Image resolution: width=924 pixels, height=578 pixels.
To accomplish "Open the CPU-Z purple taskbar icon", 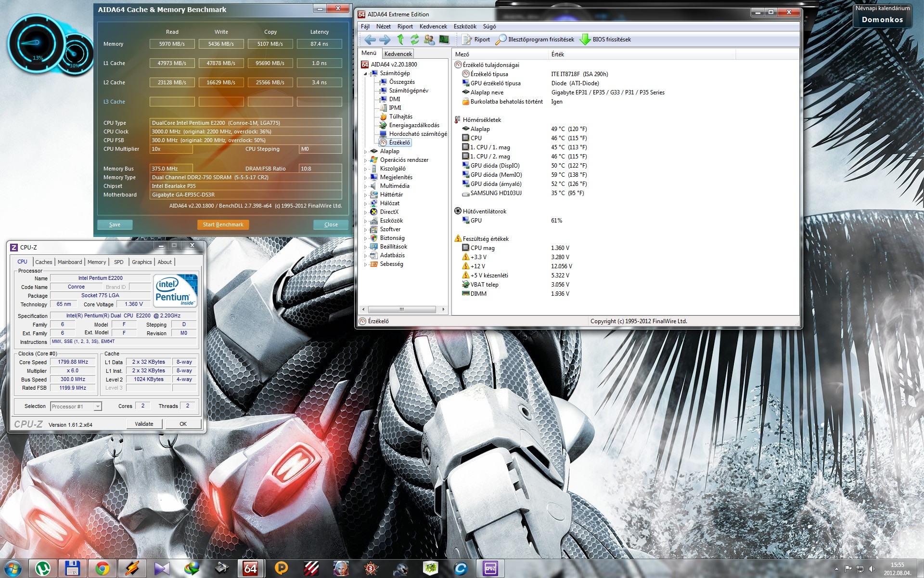I will [489, 568].
